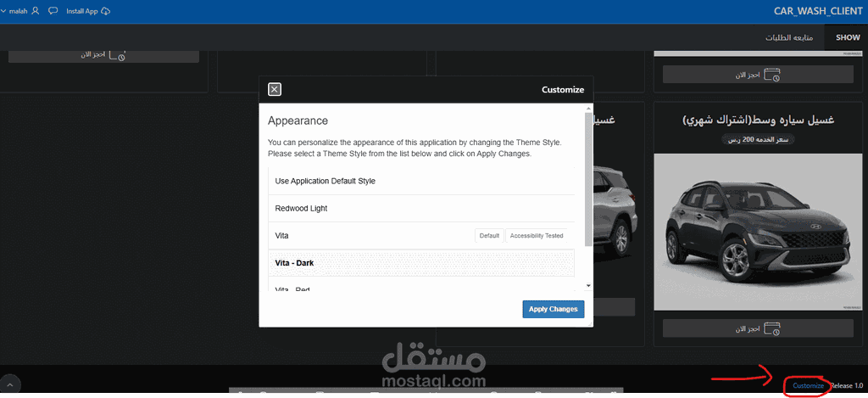Image resolution: width=868 pixels, height=398 pixels.
Task: Select Use Application Default Style
Action: [421, 182]
